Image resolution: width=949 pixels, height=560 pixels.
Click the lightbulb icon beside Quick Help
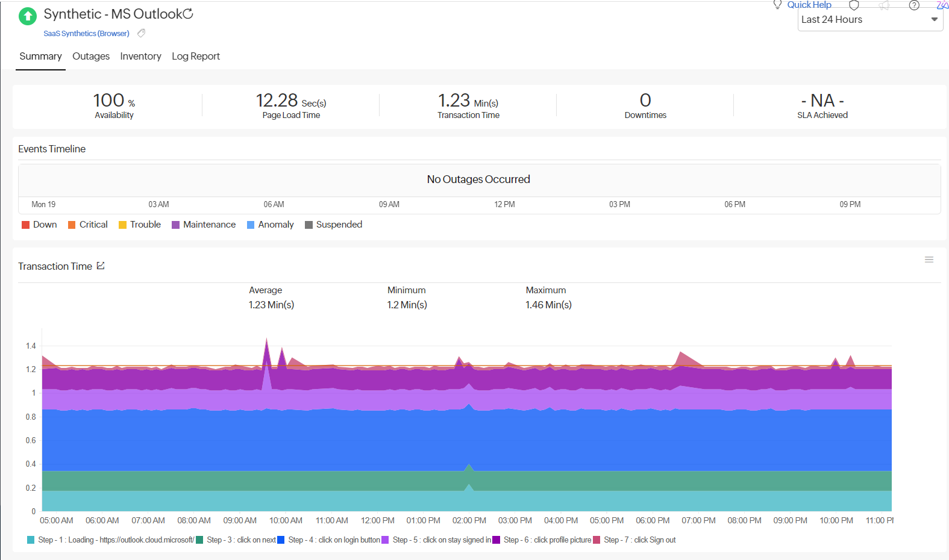point(777,5)
